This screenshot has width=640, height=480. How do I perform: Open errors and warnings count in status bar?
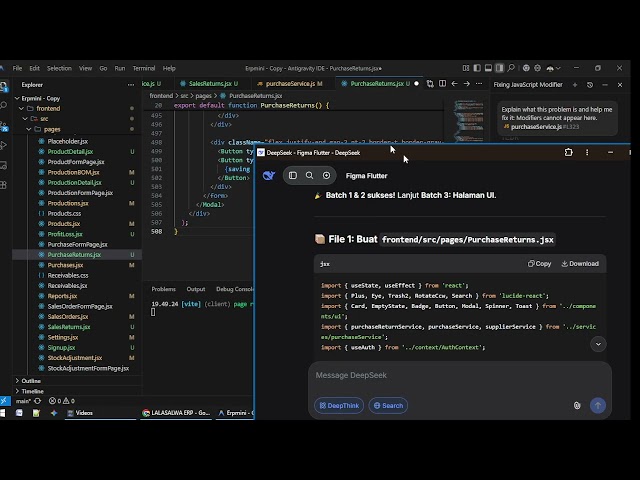(x=62, y=401)
